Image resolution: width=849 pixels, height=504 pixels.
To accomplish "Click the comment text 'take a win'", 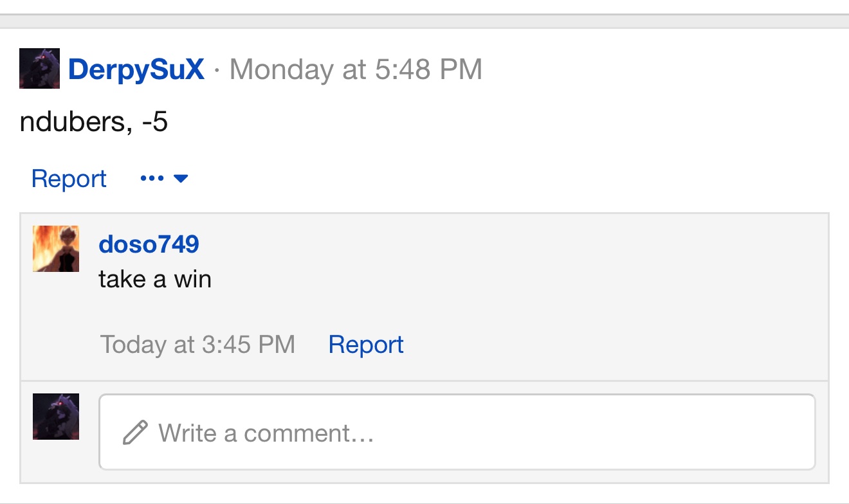I will coord(155,279).
